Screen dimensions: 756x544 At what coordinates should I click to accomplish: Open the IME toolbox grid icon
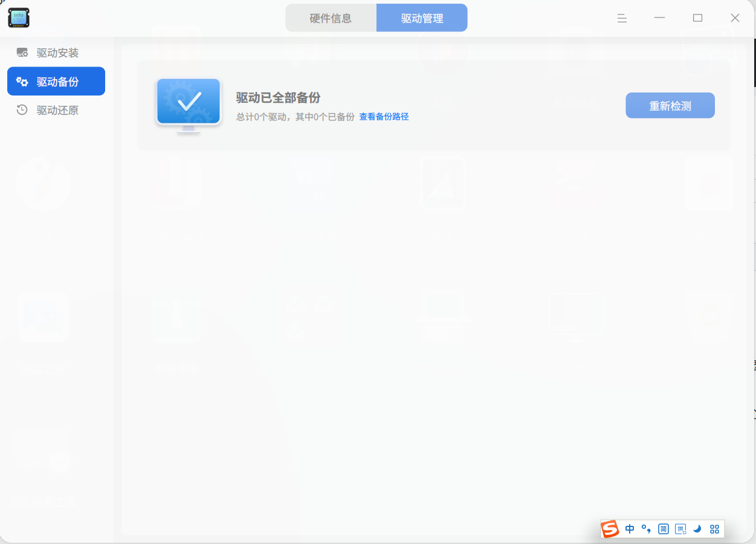tap(714, 529)
